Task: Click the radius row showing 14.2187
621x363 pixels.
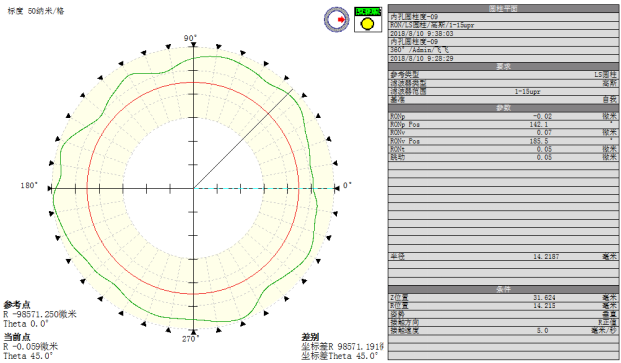Action: click(x=503, y=257)
